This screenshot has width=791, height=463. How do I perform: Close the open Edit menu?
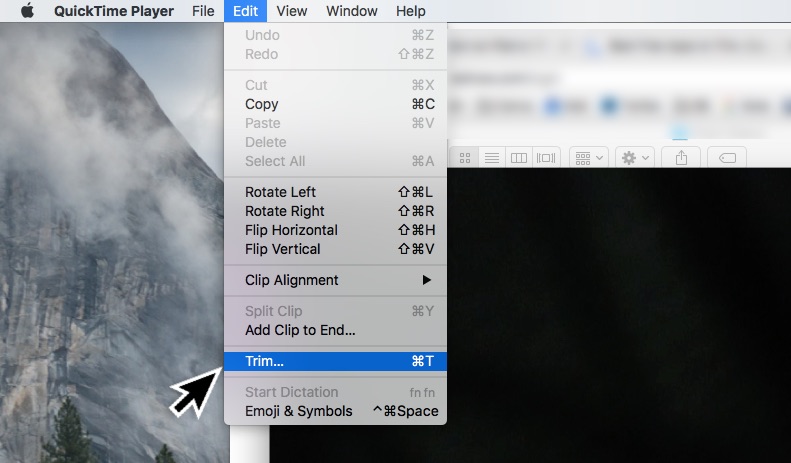point(245,11)
